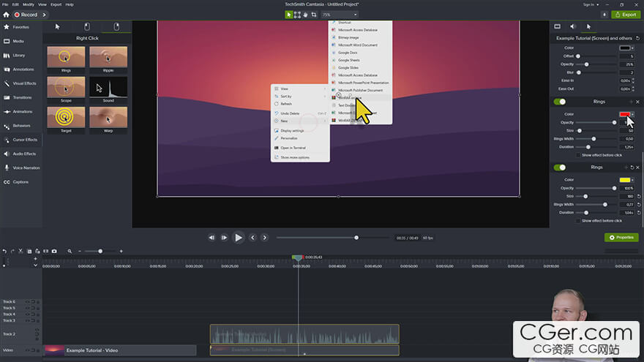Toggle Video track visibility eye
This screenshot has width=644, height=362.
pos(28,350)
